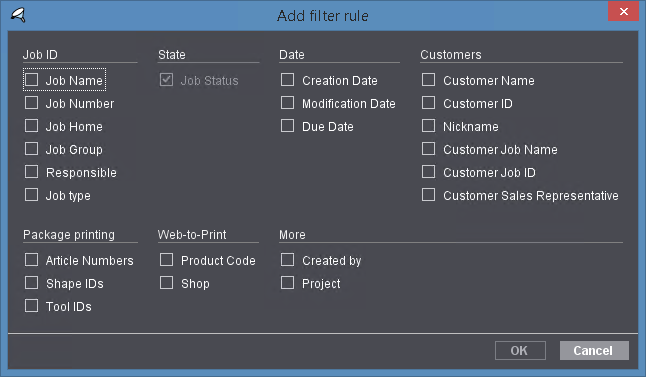Check the Customer Job Name option
Viewport: 646px width, 377px height.
(428, 149)
